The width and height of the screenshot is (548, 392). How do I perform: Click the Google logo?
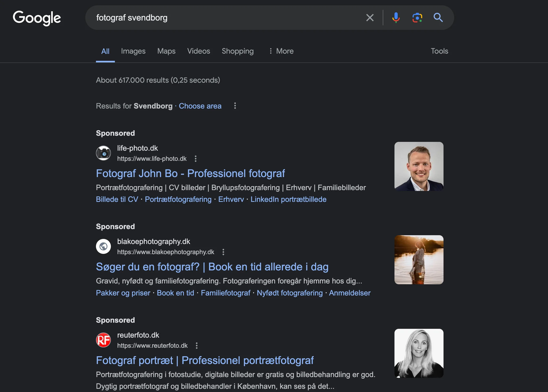[37, 18]
